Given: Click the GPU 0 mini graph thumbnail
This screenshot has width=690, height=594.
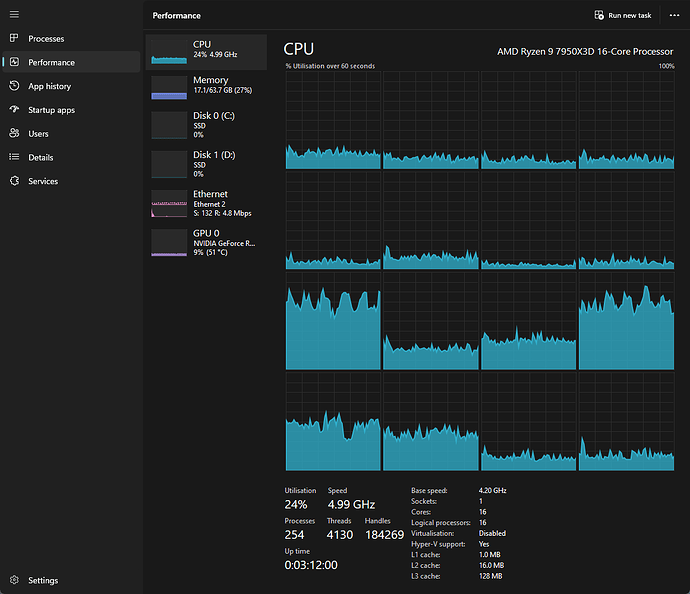Looking at the screenshot, I should click(x=169, y=243).
